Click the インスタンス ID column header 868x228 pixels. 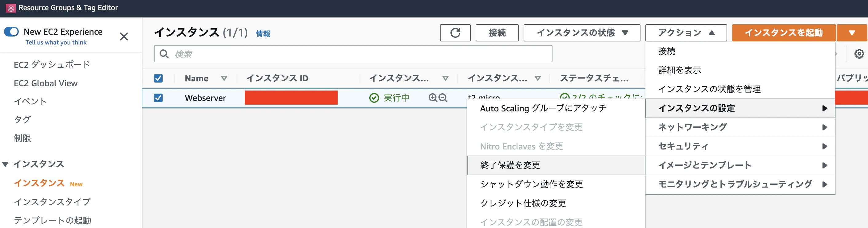coord(277,78)
